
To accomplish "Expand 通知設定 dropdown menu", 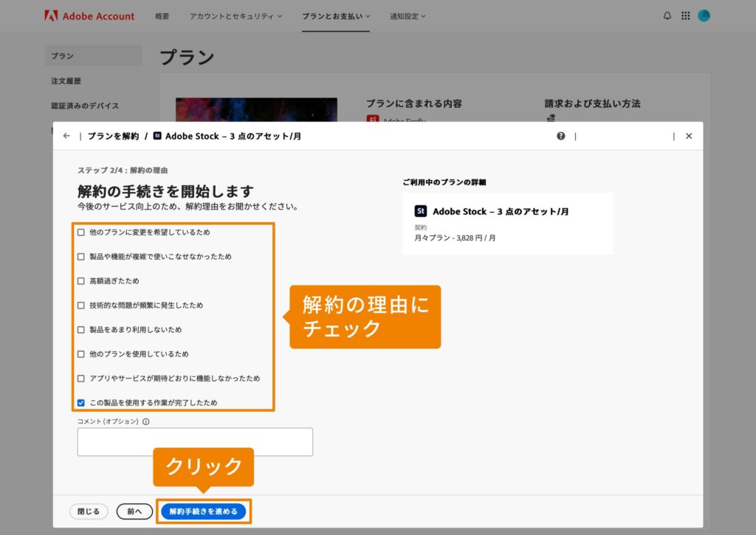I will point(408,16).
